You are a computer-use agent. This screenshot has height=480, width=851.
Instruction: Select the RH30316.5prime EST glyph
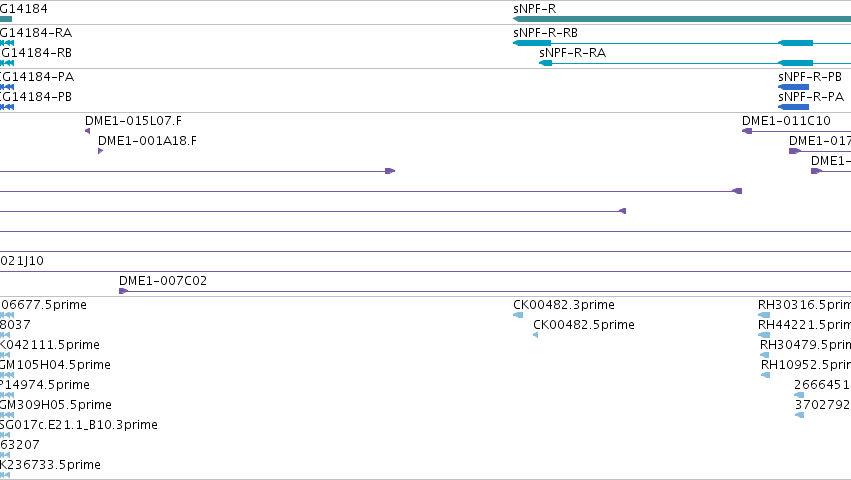click(764, 315)
